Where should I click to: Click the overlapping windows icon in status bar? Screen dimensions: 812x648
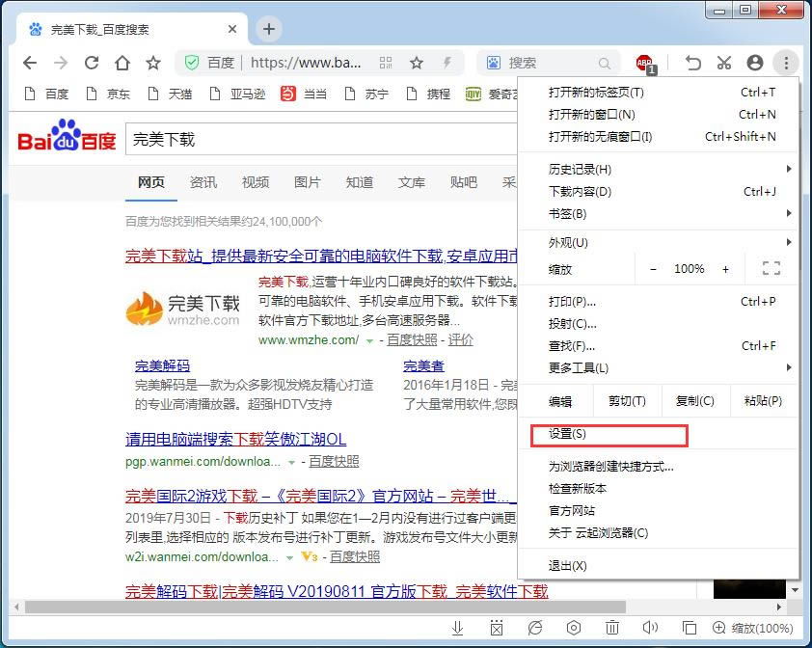point(690,628)
